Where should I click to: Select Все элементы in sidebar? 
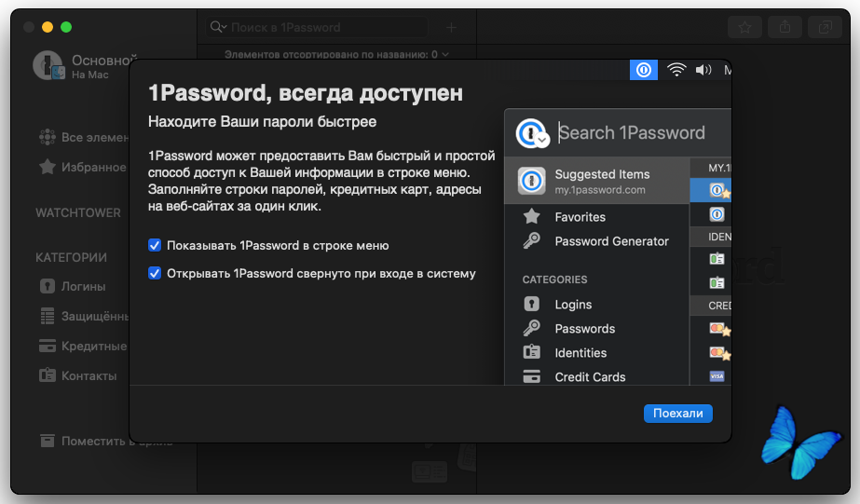[83, 137]
